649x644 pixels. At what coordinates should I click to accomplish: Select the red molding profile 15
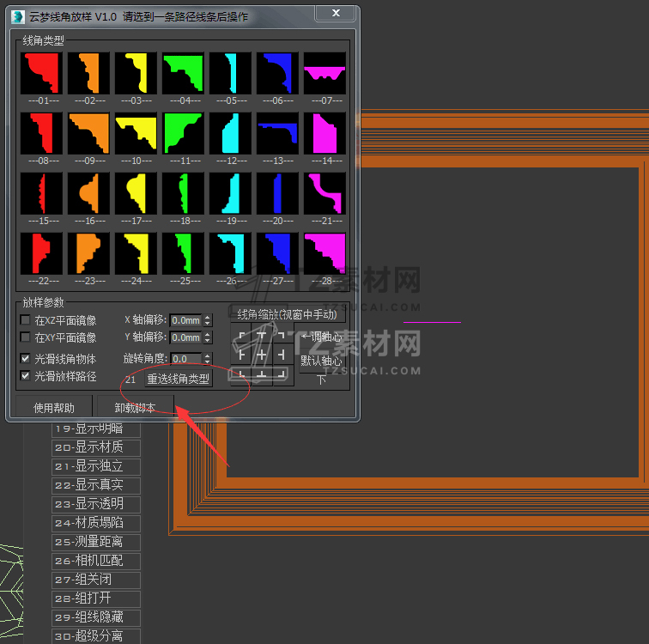(x=41, y=193)
